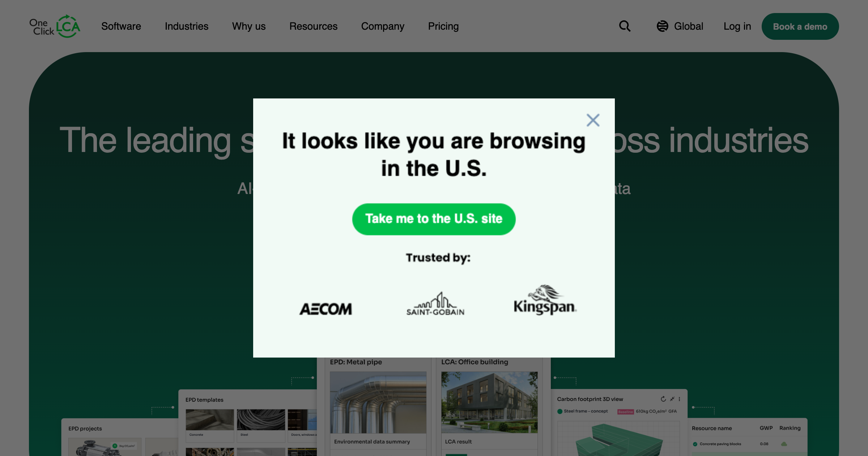Click the office building LCA image
The width and height of the screenshot is (868, 456).
(489, 402)
